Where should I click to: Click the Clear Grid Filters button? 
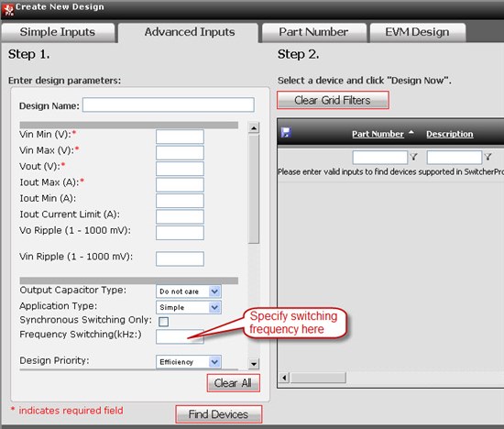click(333, 100)
